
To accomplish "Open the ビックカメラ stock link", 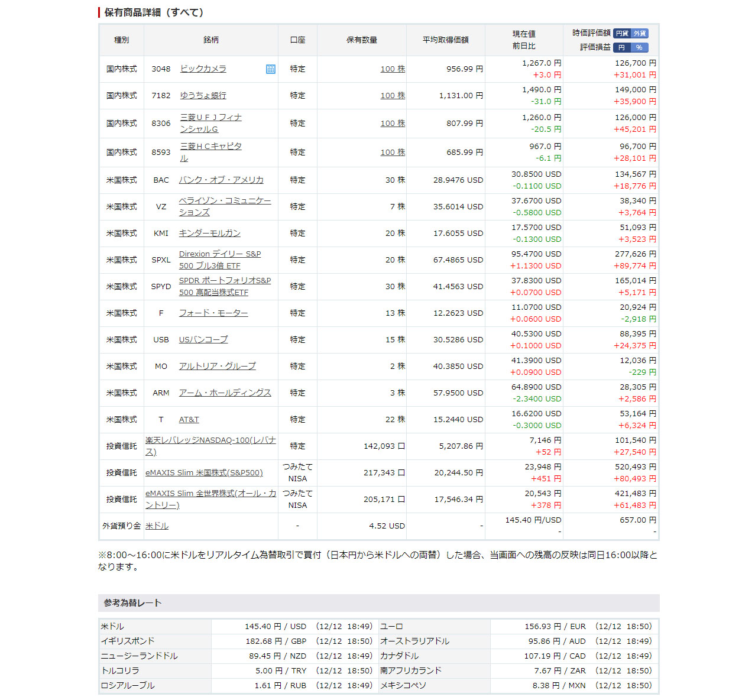I will (203, 69).
